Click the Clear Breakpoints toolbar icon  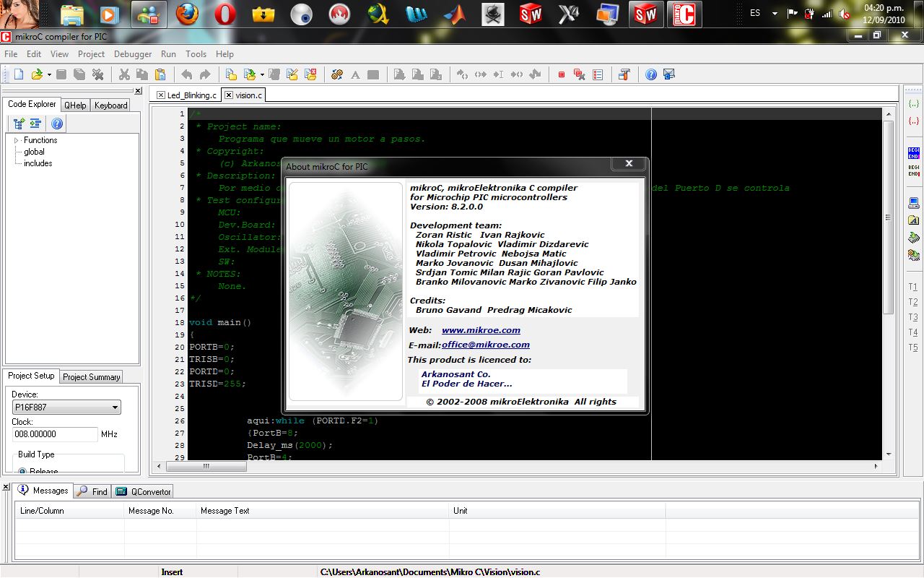pos(580,74)
